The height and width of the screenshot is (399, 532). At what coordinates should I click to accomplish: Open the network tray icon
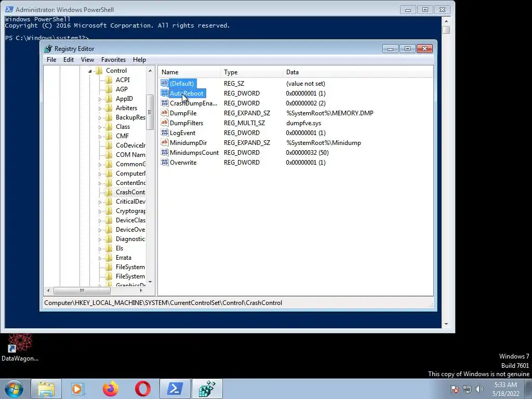click(467, 389)
